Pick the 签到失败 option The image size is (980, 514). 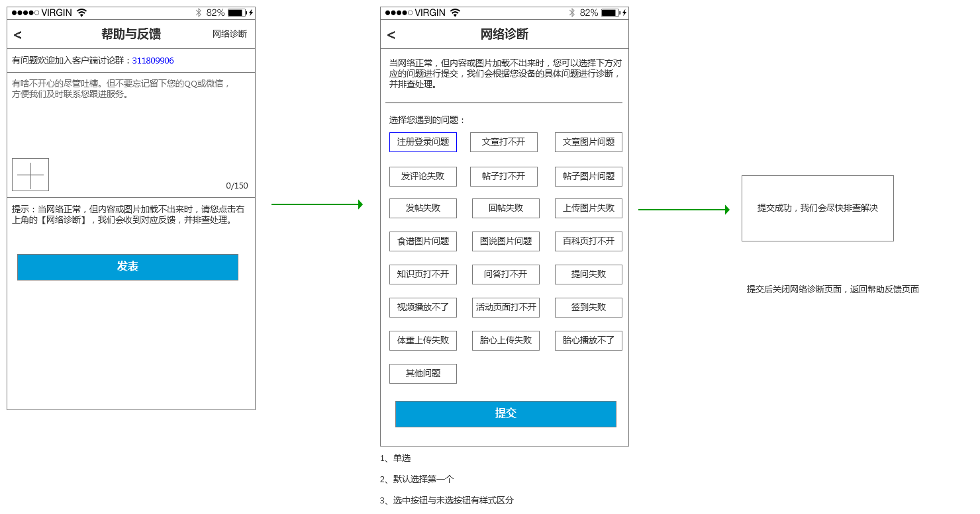[x=588, y=308]
